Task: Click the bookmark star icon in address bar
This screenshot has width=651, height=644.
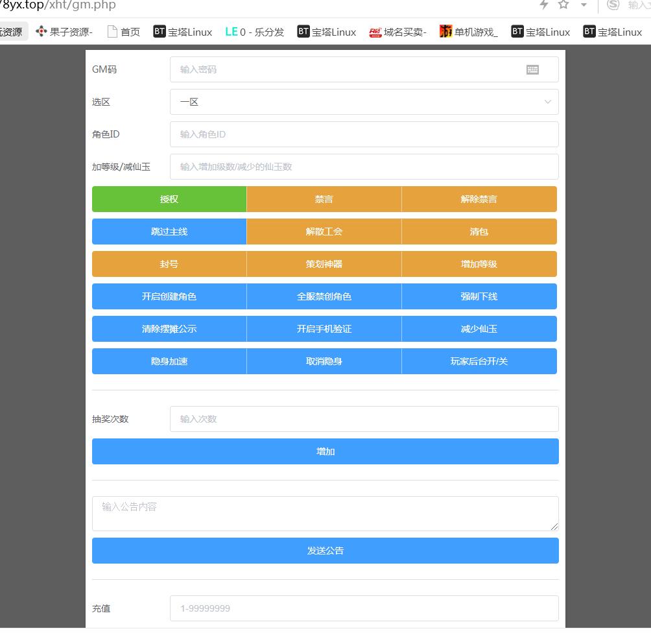Action: 563,5
